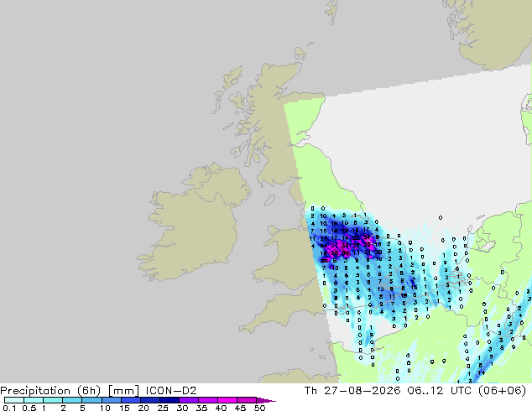Click the above-50 mm legend arrow tip
The image size is (532, 411).
(x=266, y=400)
